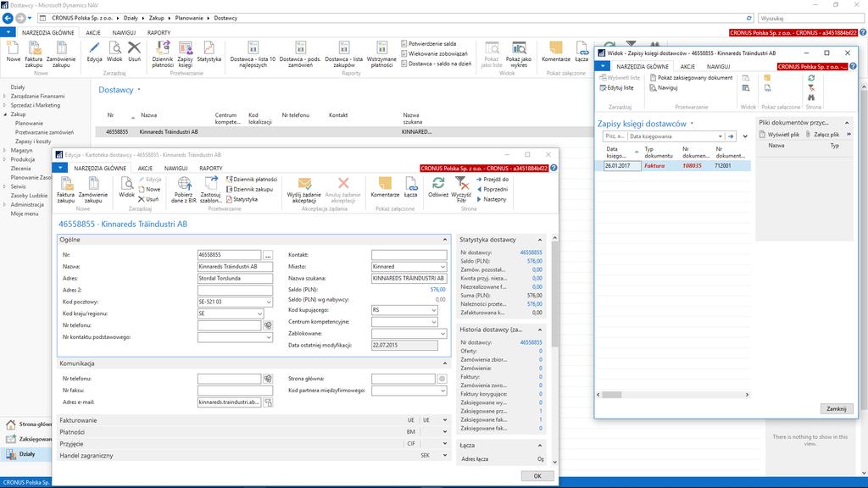Click Zamówienie zakupu in main Dostawcy ribbon
The height and width of the screenshot is (488, 868).
[61, 55]
